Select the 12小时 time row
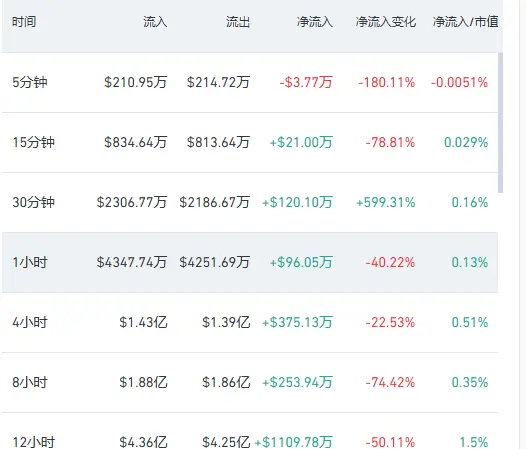This screenshot has width=526, height=449. pyautogui.click(x=250, y=431)
